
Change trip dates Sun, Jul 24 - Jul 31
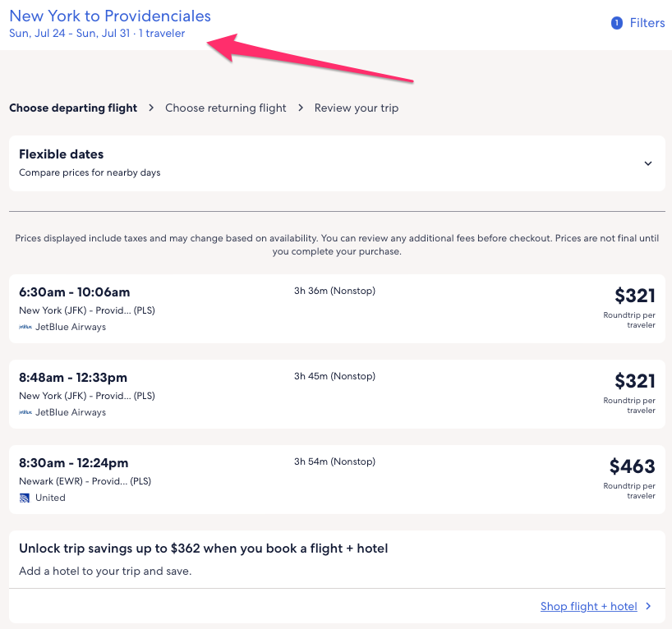click(97, 34)
